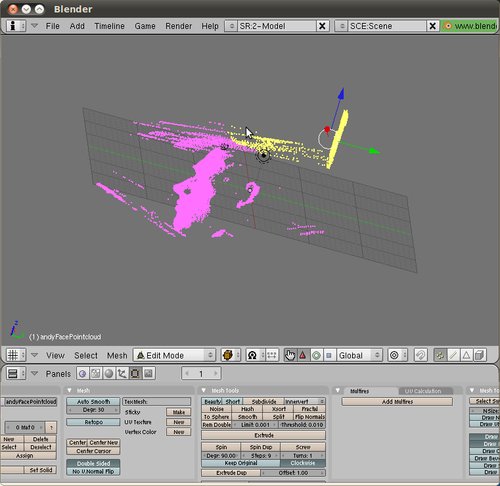Open the viewport draw type shading icon

[x=230, y=355]
